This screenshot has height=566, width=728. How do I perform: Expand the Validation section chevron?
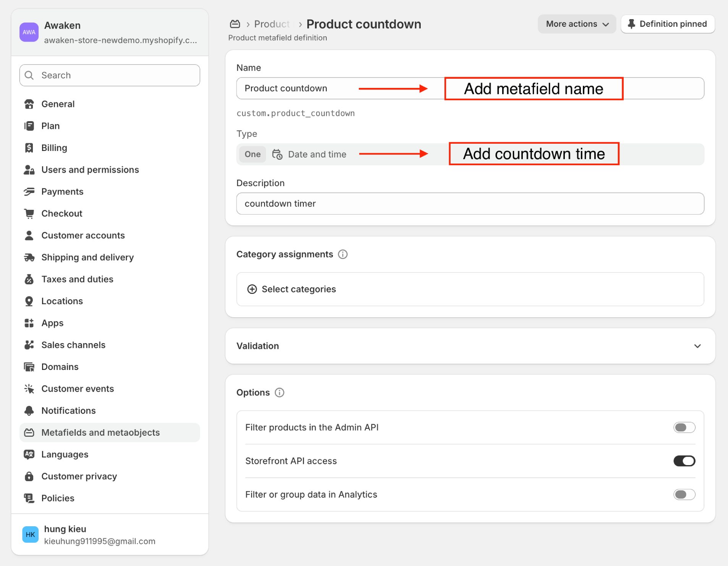(x=697, y=346)
